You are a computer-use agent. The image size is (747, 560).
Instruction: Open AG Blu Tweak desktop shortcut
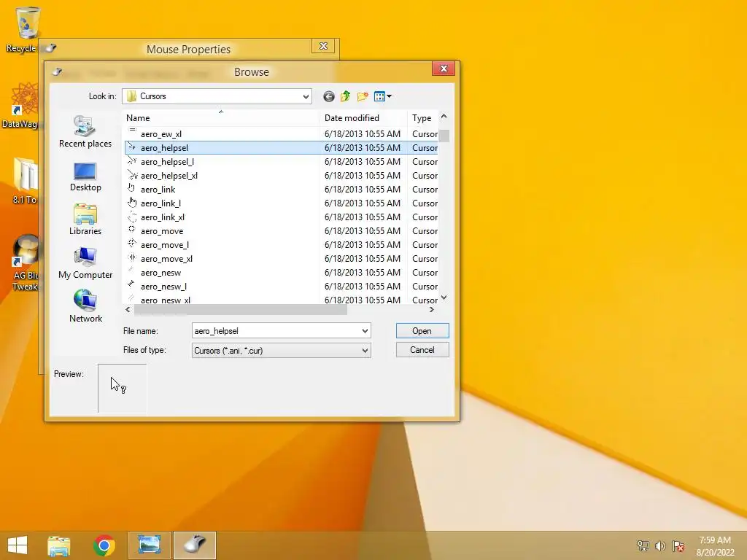point(24,262)
